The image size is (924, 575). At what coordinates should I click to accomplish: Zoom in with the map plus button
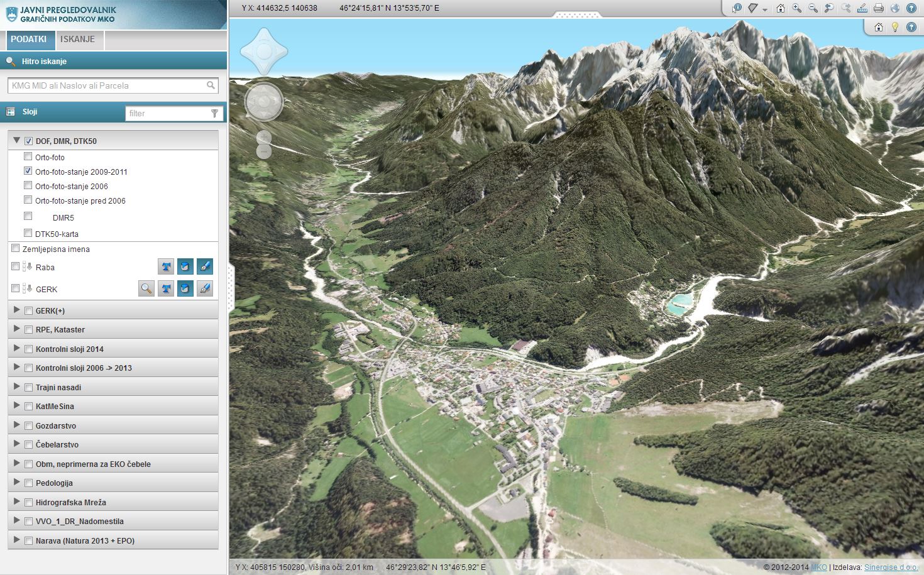[x=264, y=138]
